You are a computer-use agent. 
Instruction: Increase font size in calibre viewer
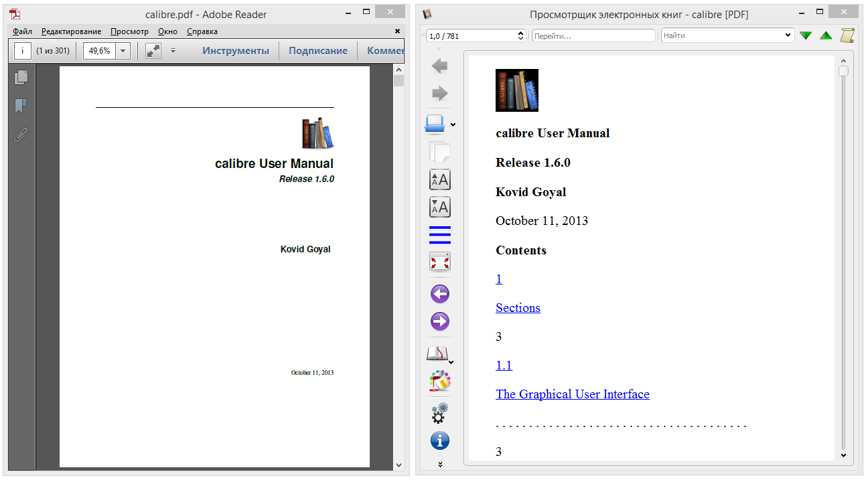[439, 179]
